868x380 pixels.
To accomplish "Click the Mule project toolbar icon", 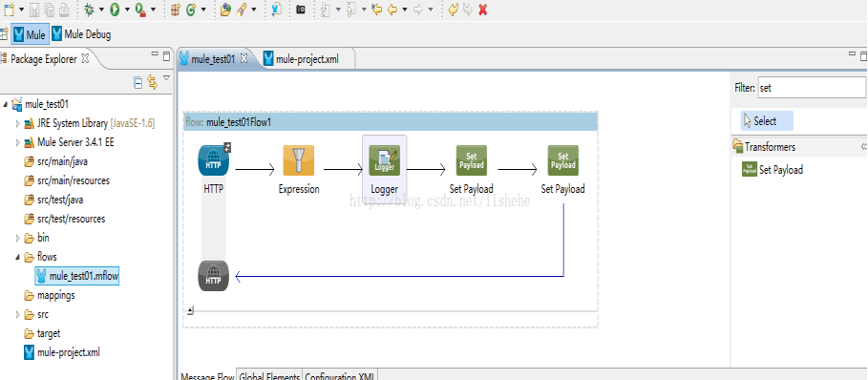I will (277, 10).
